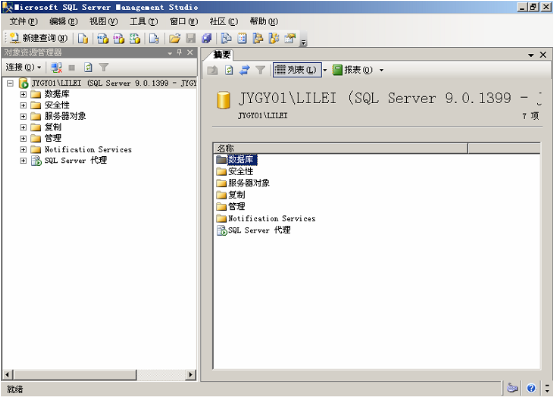This screenshot has width=555, height=398.
Task: Expand the 数据库 node in the tree
Action: [x=23, y=94]
